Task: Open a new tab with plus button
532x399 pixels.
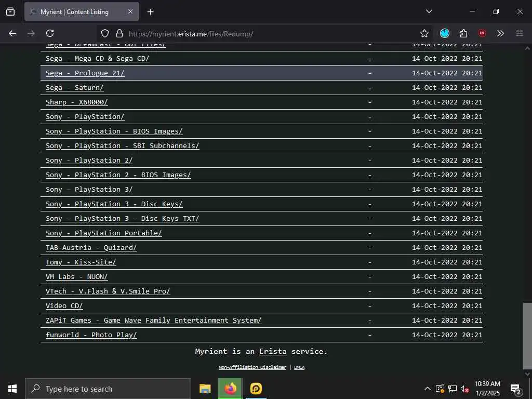Action: click(151, 12)
